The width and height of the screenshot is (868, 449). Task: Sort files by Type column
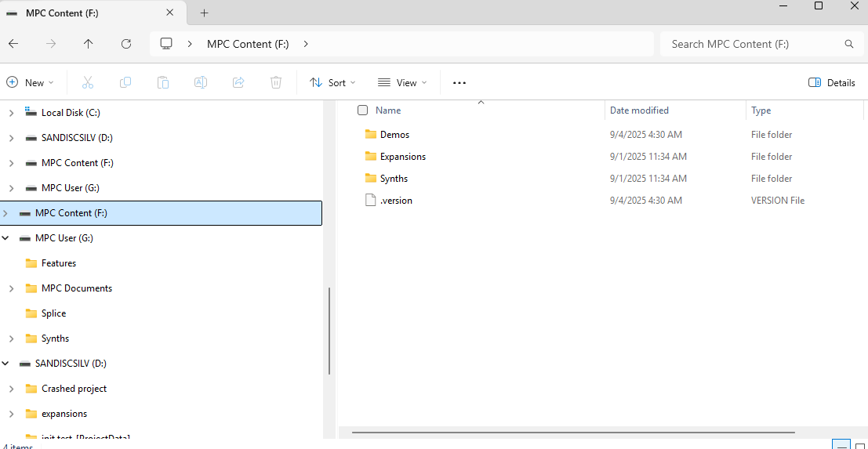coord(761,110)
